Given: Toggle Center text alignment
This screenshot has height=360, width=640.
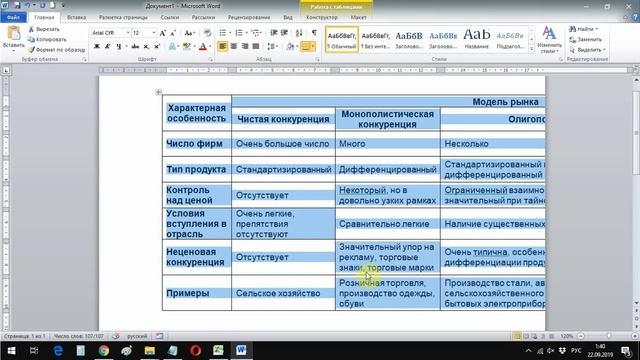Looking at the screenshot, I should (x=233, y=47).
